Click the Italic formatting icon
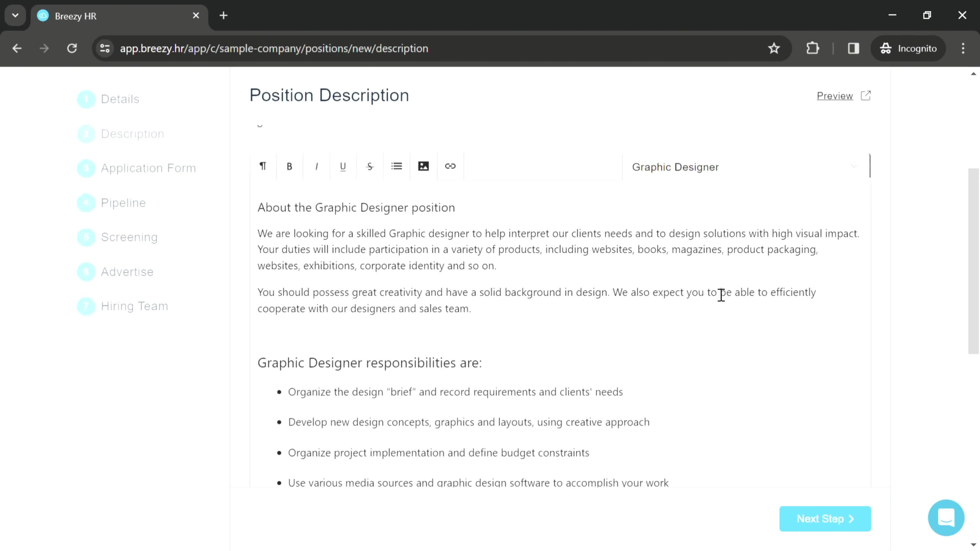This screenshot has width=980, height=551. [x=317, y=166]
